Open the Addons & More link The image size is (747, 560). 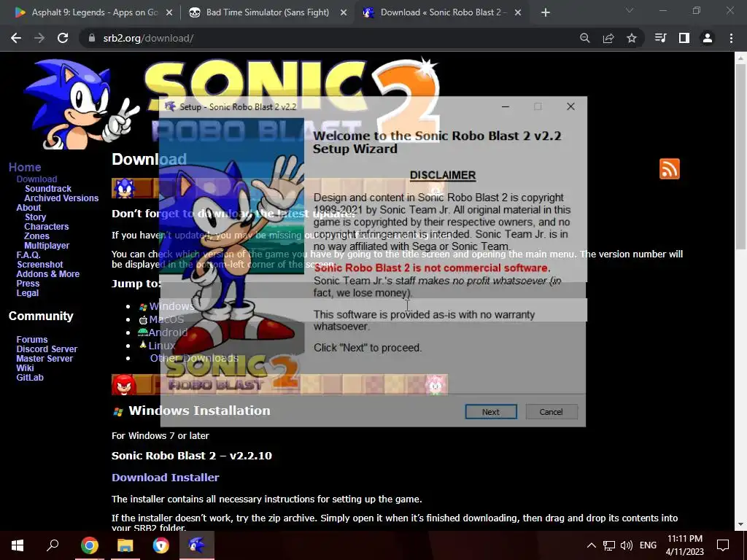point(47,274)
